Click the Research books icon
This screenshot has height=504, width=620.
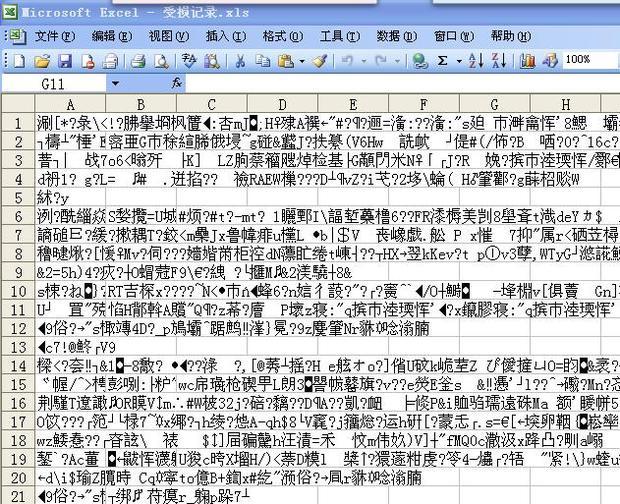[212, 61]
